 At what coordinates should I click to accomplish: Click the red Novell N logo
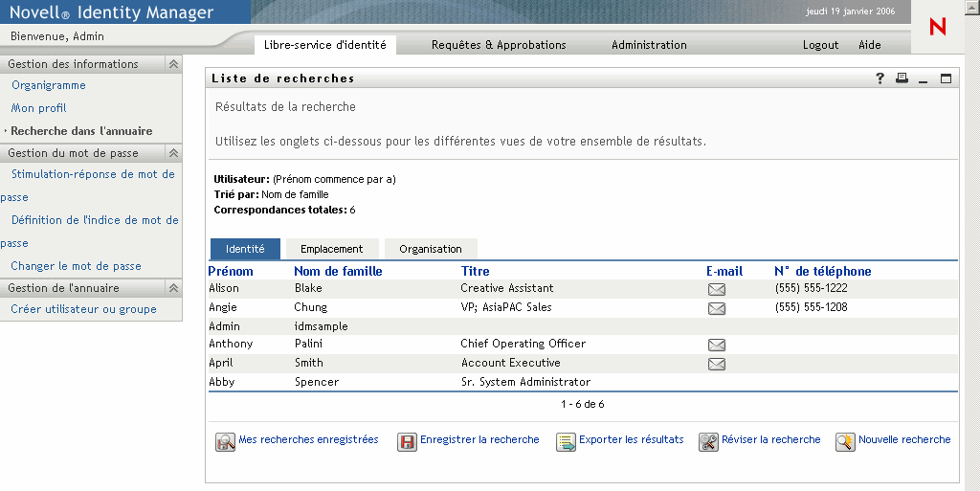tap(938, 26)
